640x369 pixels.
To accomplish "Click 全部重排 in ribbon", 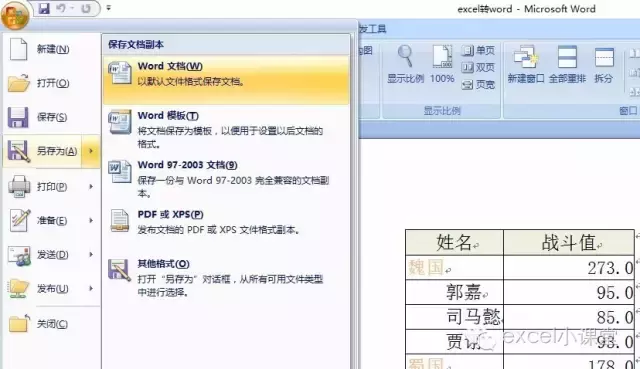I will (567, 64).
